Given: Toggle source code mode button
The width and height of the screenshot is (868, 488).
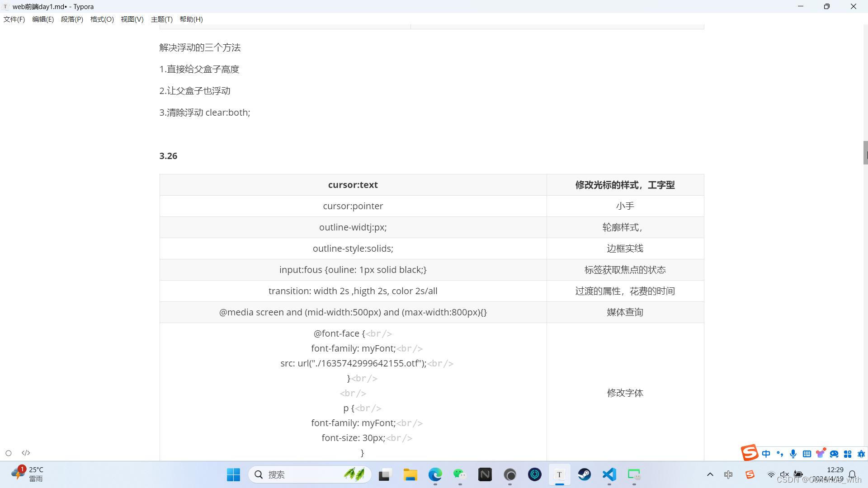Looking at the screenshot, I should pyautogui.click(x=26, y=453).
